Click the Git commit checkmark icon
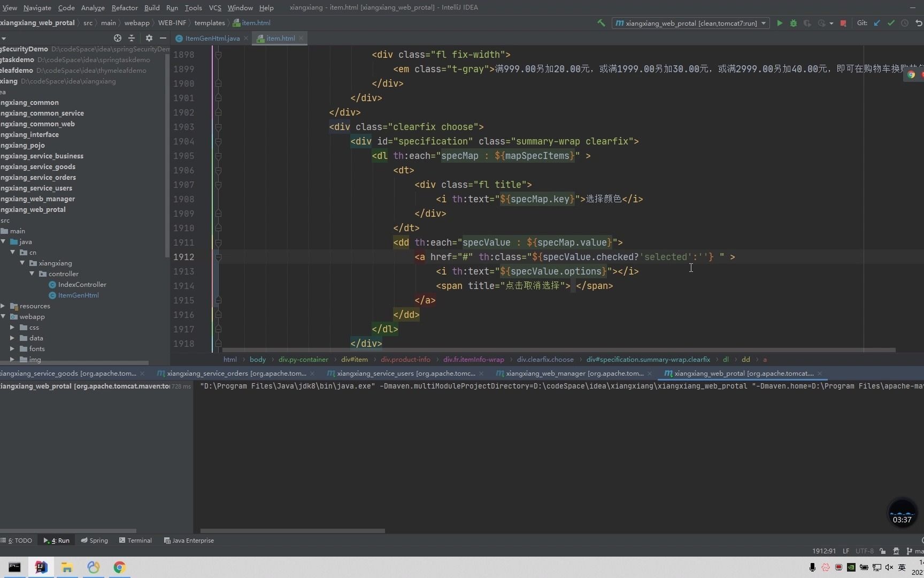Image resolution: width=924 pixels, height=578 pixels. click(891, 23)
